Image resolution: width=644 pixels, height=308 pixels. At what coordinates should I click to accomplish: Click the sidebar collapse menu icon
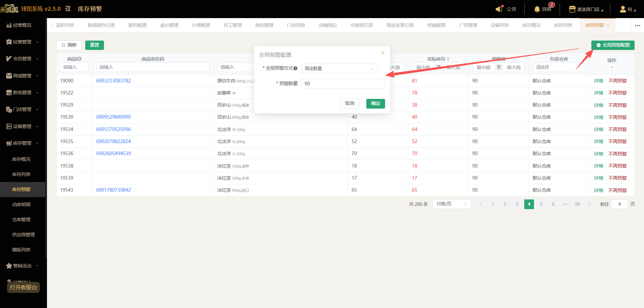pos(68,9)
